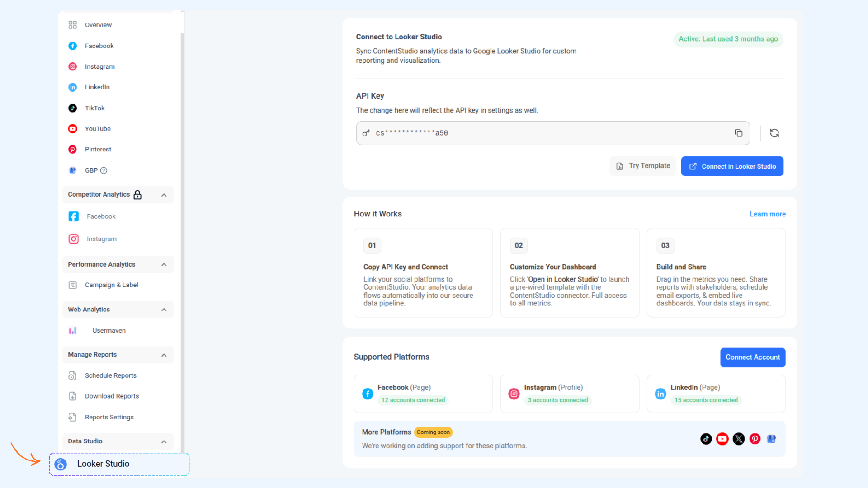
Task: Click the '15 accounts connected' badge
Action: pos(706,400)
